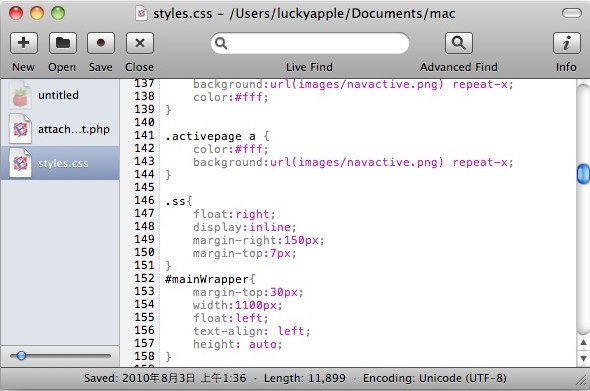Open Advanced Find magnifier button
The image size is (590, 391).
click(459, 43)
